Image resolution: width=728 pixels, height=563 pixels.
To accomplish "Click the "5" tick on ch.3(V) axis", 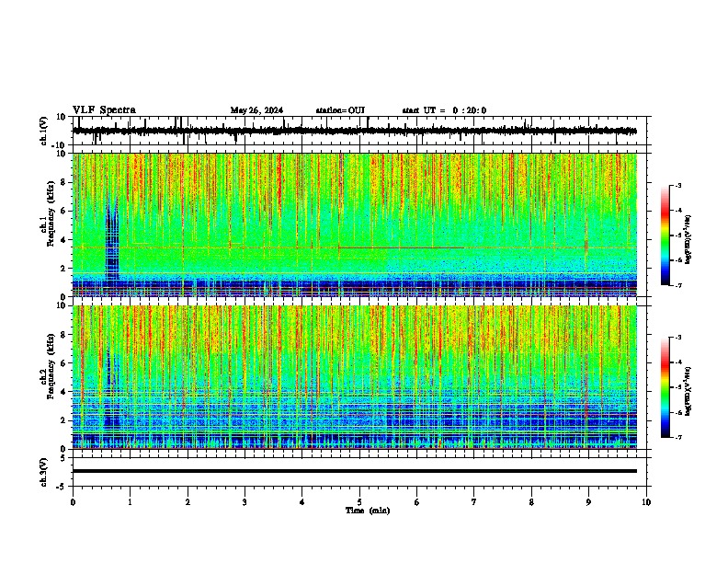I will [x=64, y=458].
